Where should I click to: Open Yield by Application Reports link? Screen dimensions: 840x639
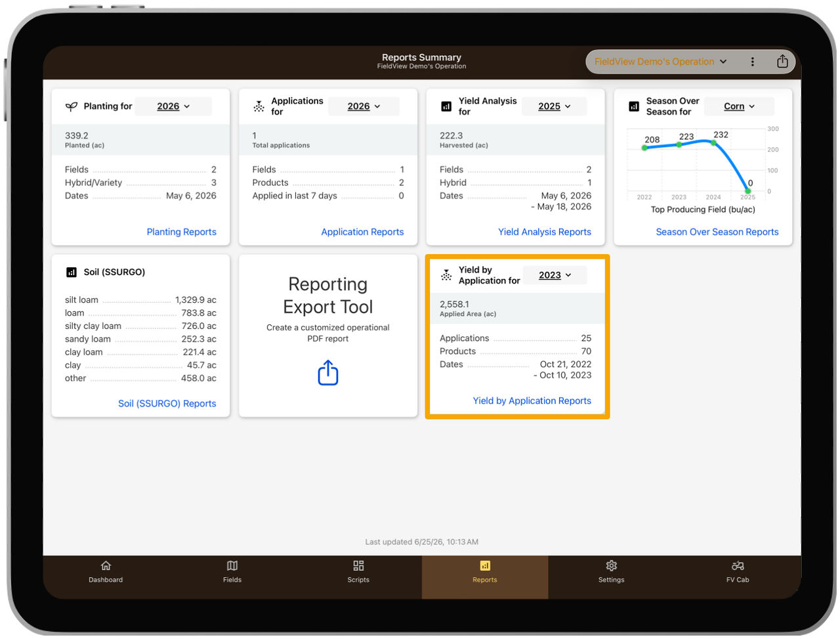click(532, 401)
